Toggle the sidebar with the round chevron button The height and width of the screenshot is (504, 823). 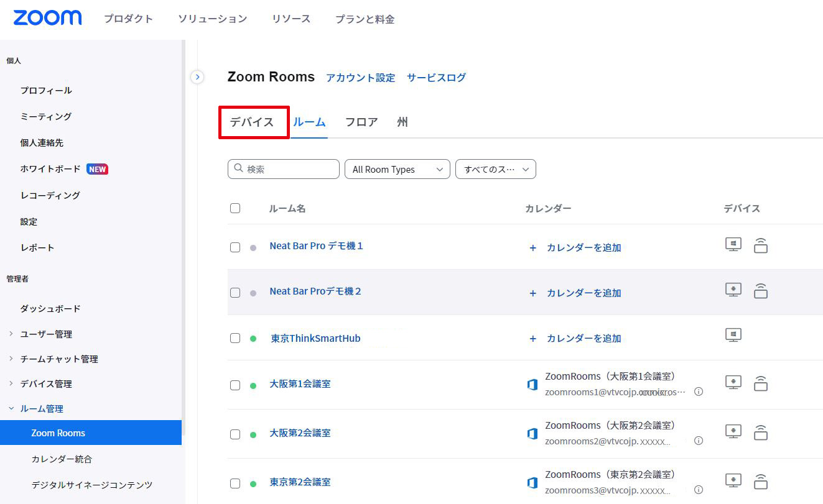[x=197, y=77]
